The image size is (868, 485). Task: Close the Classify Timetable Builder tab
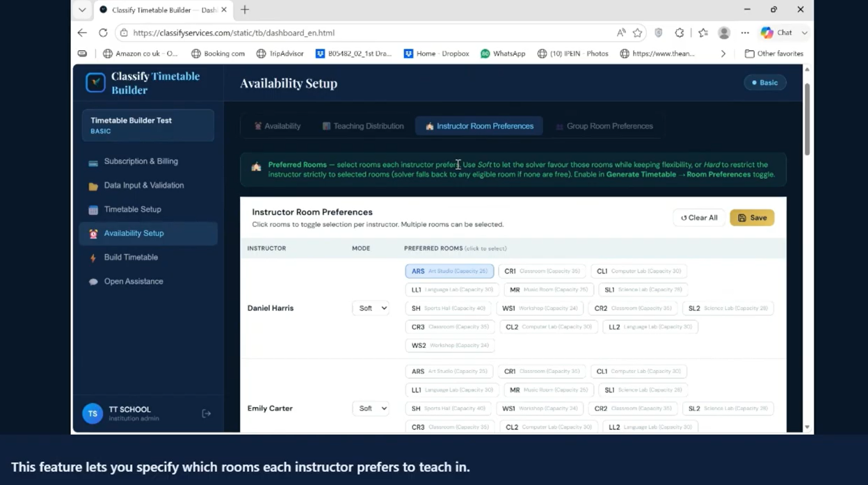tap(224, 10)
